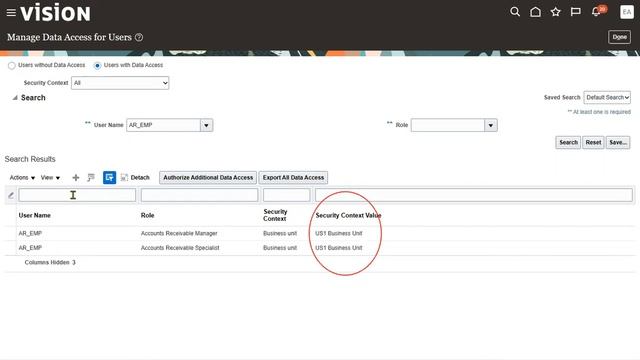
Task: Open the Saved Search dropdown
Action: [607, 98]
